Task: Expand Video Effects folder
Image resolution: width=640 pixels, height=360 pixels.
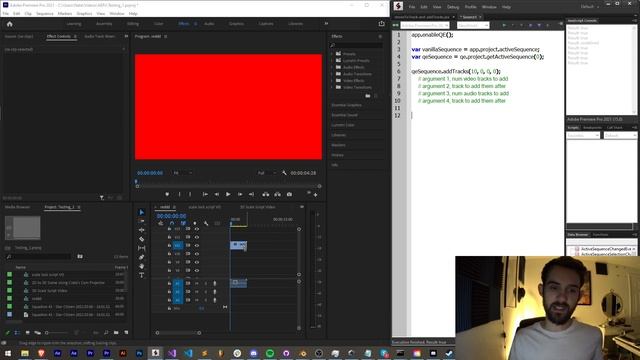Action: [x=332, y=80]
